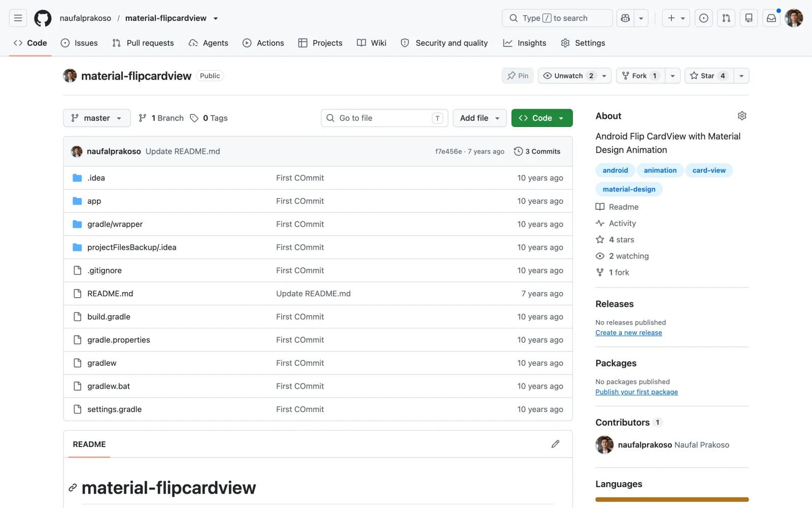Open the create new plus dropdown
This screenshot has width=812, height=508.
pos(676,18)
